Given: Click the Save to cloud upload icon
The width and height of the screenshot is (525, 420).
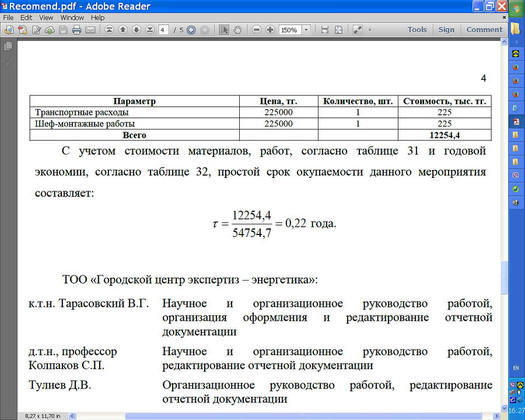Looking at the screenshot, I should coord(50,30).
